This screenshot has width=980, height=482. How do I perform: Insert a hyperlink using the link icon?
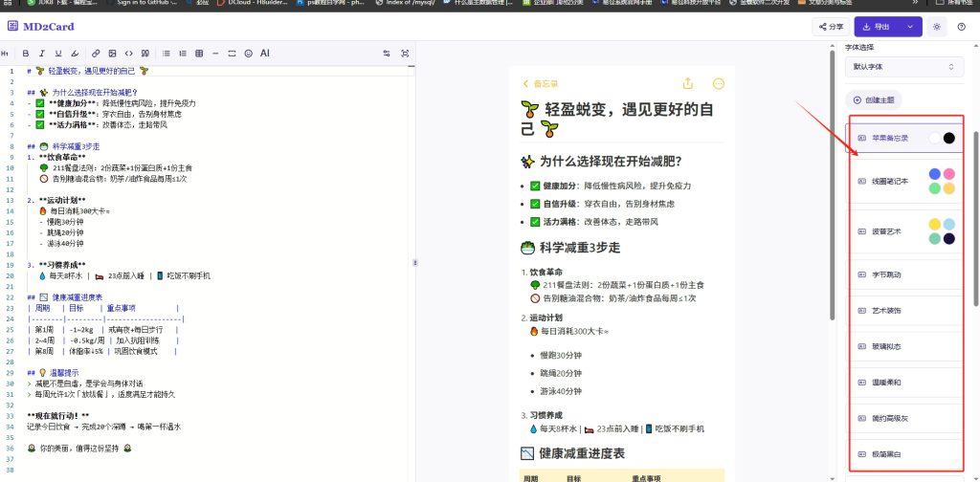coord(96,54)
